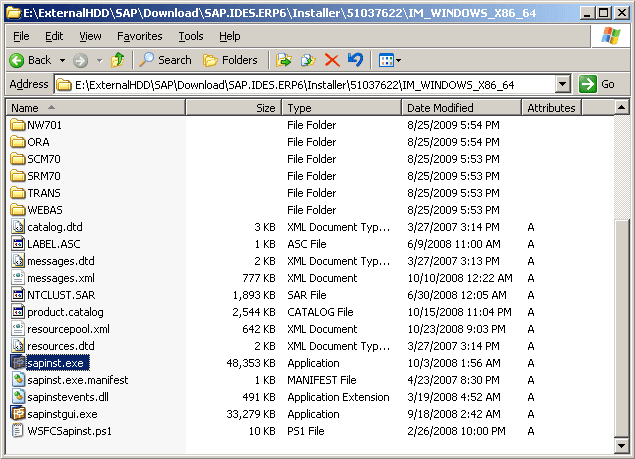Screen dimensions: 635x459
Task: Click the sapinst.exe.manifest file icon
Action: pos(17,380)
